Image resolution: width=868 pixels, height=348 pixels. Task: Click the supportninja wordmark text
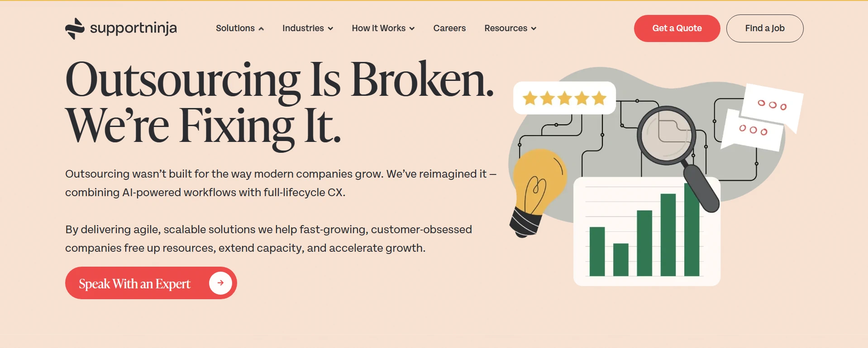(x=134, y=28)
